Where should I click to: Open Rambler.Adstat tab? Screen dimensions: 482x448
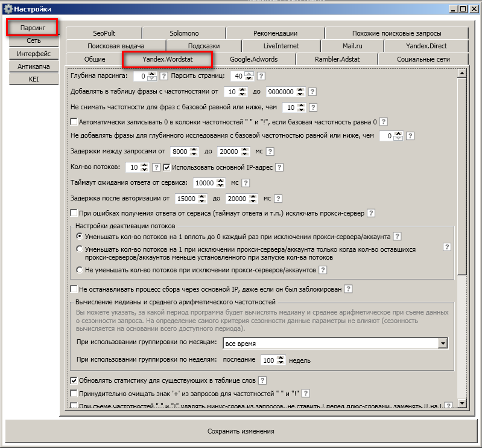click(337, 59)
